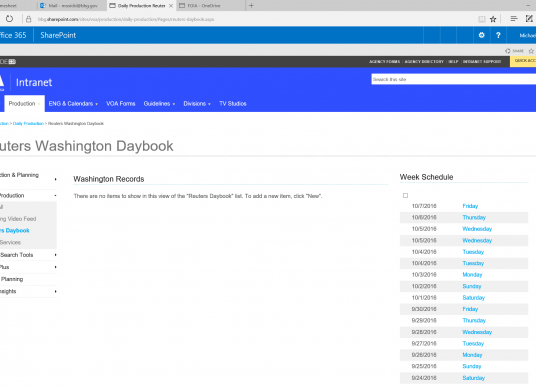Open the Divisions menu
536x386 pixels.
[x=195, y=104]
